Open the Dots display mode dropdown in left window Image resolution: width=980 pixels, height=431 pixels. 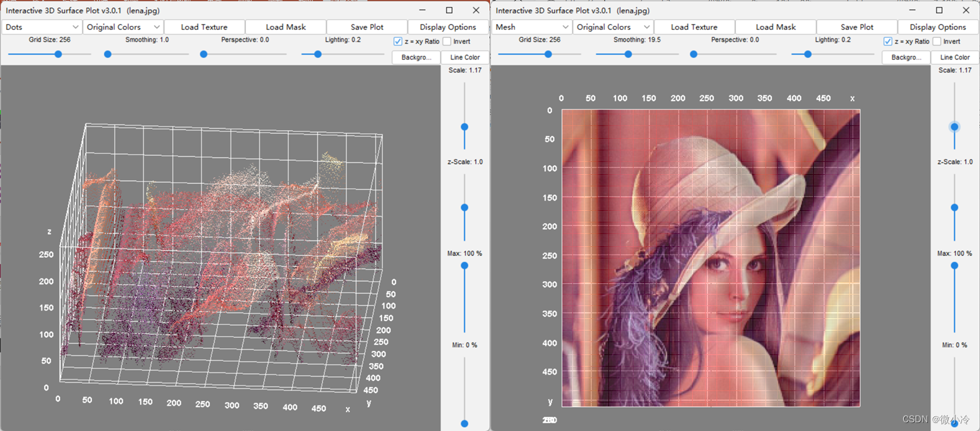[x=41, y=27]
